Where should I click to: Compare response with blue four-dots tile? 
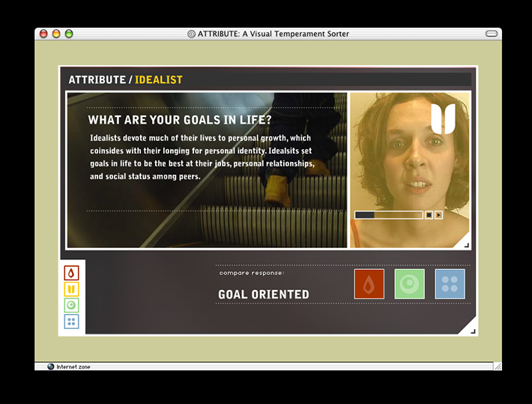[450, 284]
